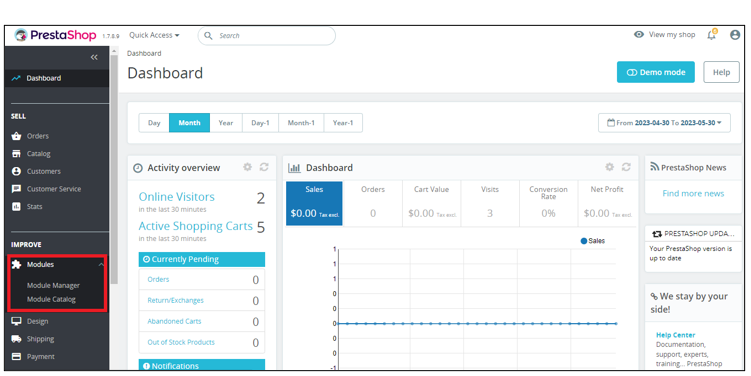Screen dimensions: 751x376
Task: Click the Currently Pending header
Action: point(202,259)
